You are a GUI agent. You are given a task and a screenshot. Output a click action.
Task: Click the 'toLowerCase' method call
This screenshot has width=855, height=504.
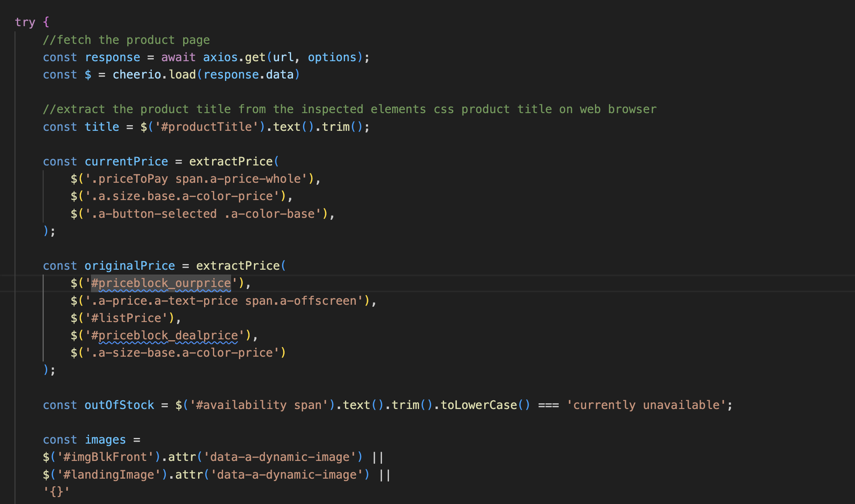click(479, 405)
